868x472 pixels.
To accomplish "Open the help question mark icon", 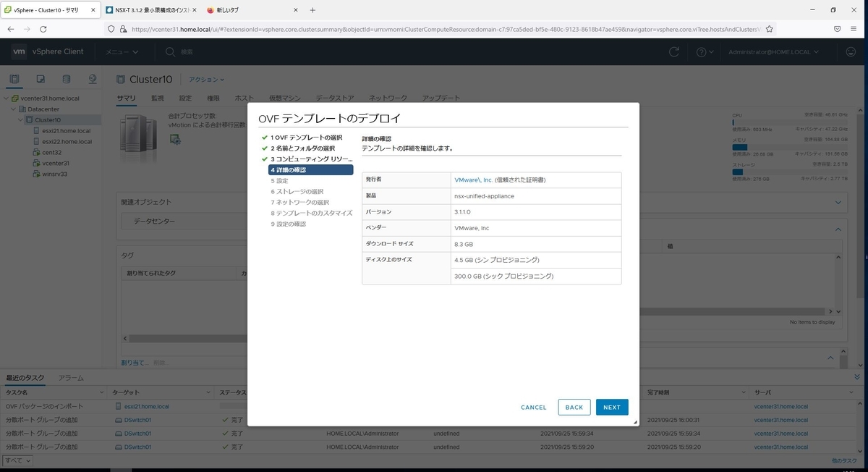I will coord(701,52).
